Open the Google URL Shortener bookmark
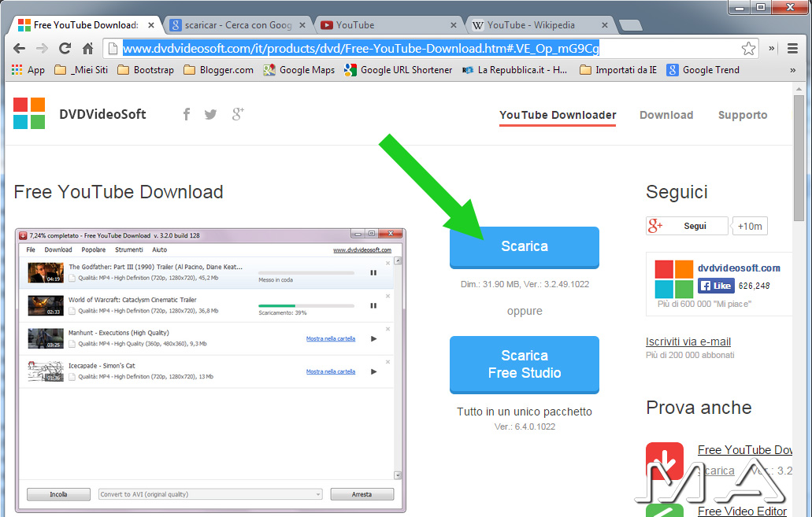The width and height of the screenshot is (812, 517). [399, 70]
